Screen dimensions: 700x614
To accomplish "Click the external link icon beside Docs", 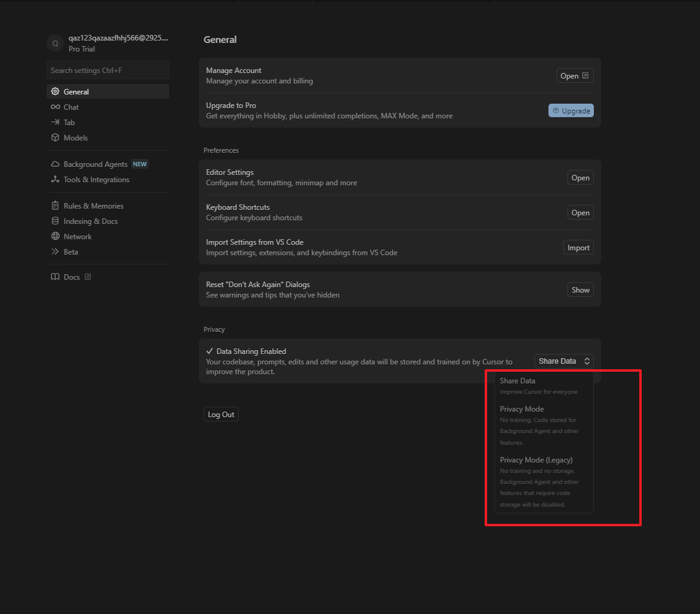I will [x=88, y=277].
